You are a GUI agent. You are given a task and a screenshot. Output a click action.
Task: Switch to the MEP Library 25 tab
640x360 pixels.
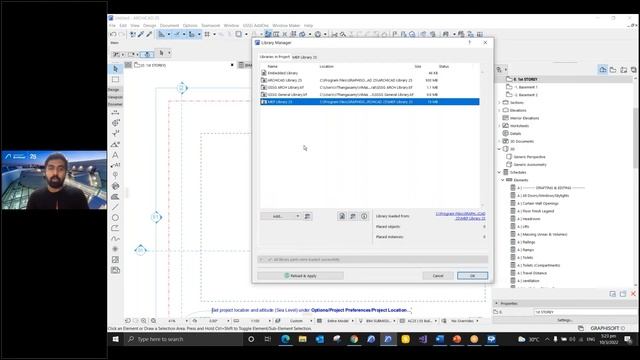coord(304,57)
